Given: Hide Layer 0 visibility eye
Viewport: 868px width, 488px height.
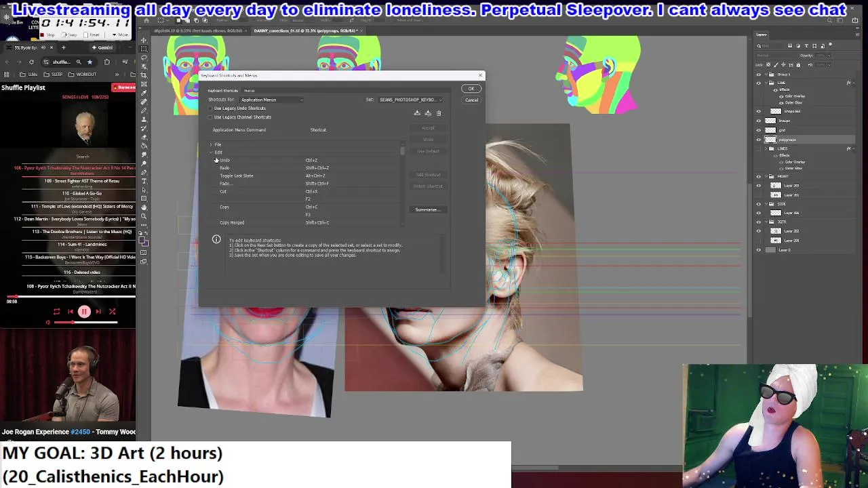Looking at the screenshot, I should point(758,249).
